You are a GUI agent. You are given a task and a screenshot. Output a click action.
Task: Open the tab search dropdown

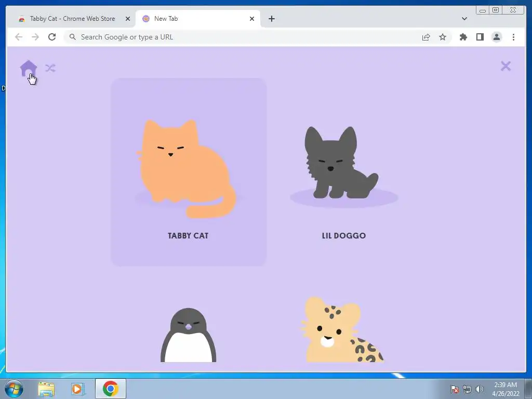464,19
